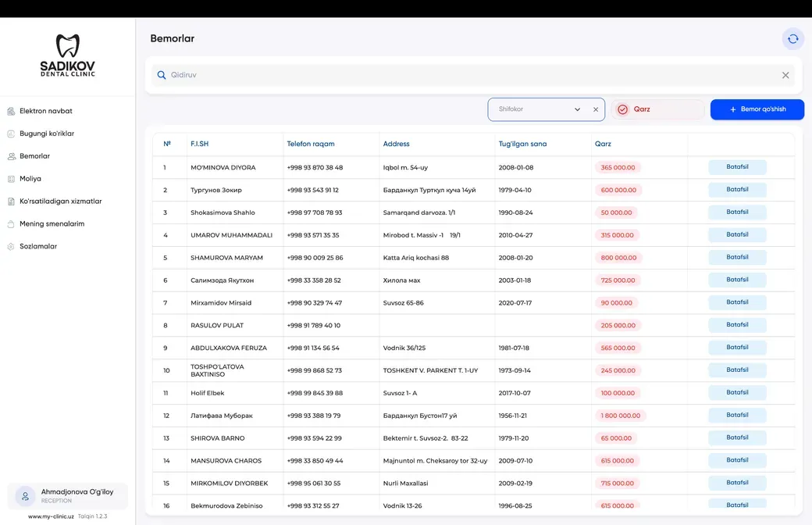Click the Sozlamalar gear icon
Viewport: 812px width, 525px height.
11,247
